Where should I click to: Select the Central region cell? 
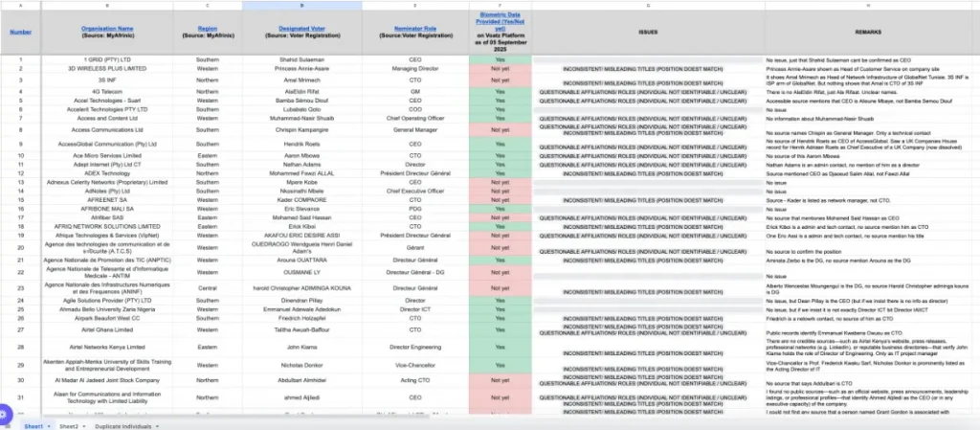click(208, 288)
